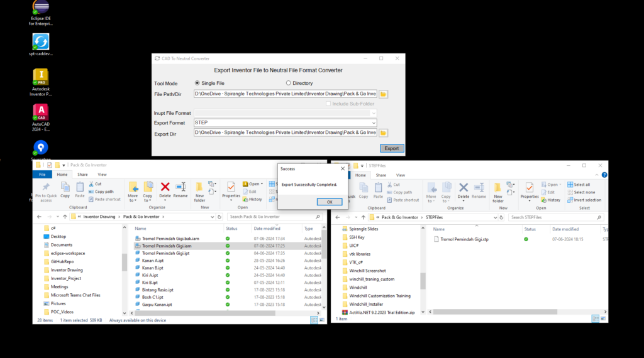Click Select none in STEPFiles ribbon

581,192
